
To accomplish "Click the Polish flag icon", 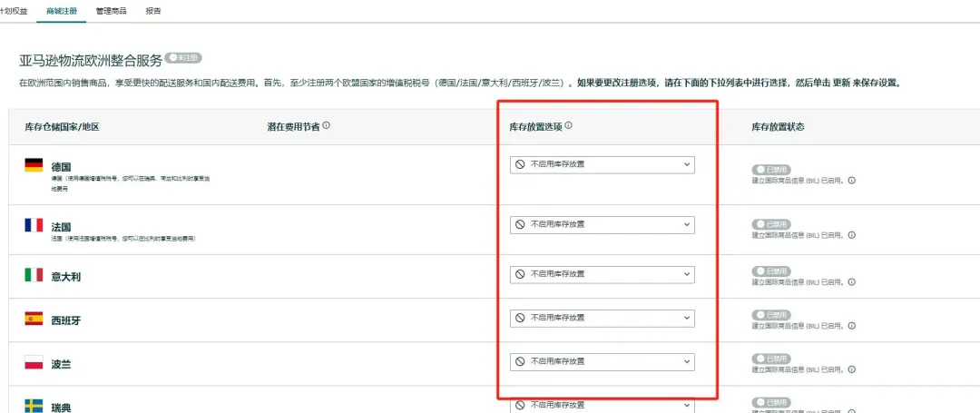I will [x=34, y=362].
